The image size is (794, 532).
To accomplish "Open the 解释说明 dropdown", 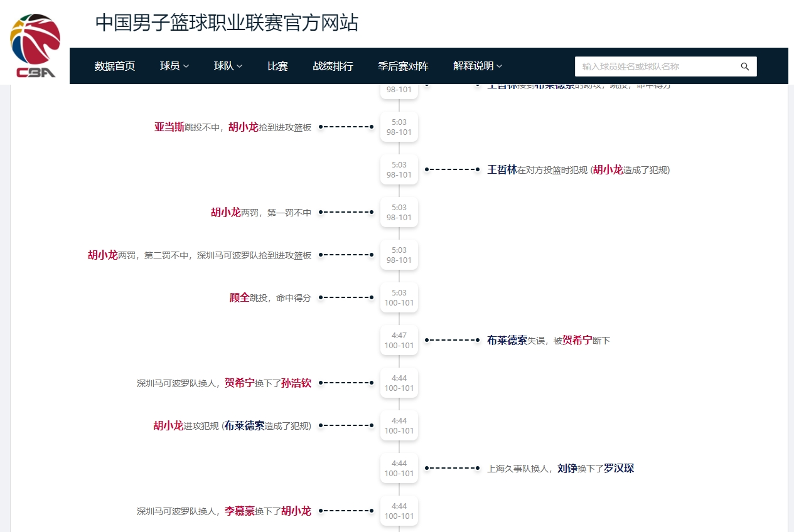I will (477, 66).
